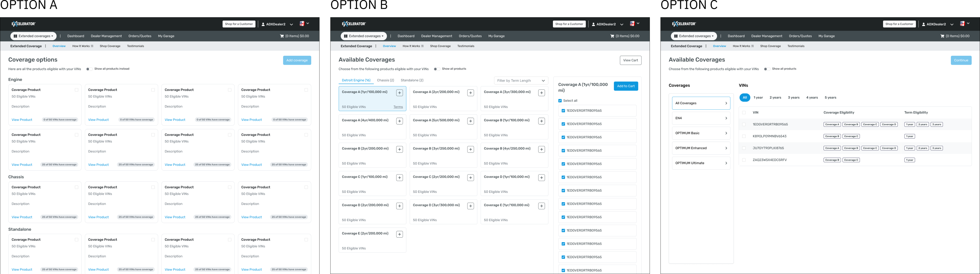The height and width of the screenshot is (274, 980).
Task: Toggle 'Show all products instead' in Option A
Action: (89, 69)
